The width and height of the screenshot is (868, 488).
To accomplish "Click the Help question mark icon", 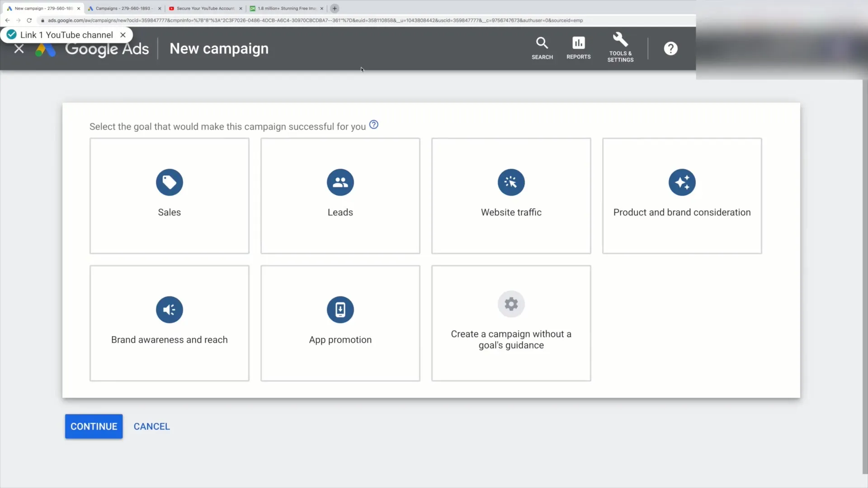I will click(x=671, y=47).
